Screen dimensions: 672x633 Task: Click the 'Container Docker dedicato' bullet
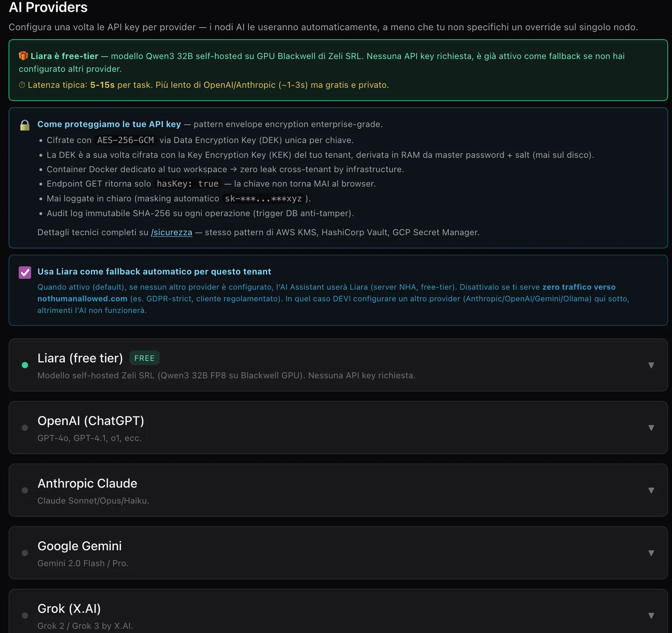(225, 169)
